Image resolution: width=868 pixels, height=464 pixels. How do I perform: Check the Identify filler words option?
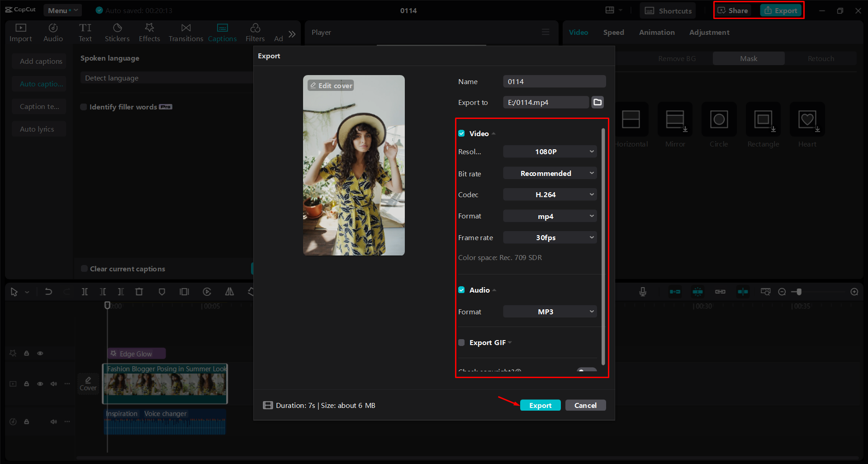(x=84, y=107)
